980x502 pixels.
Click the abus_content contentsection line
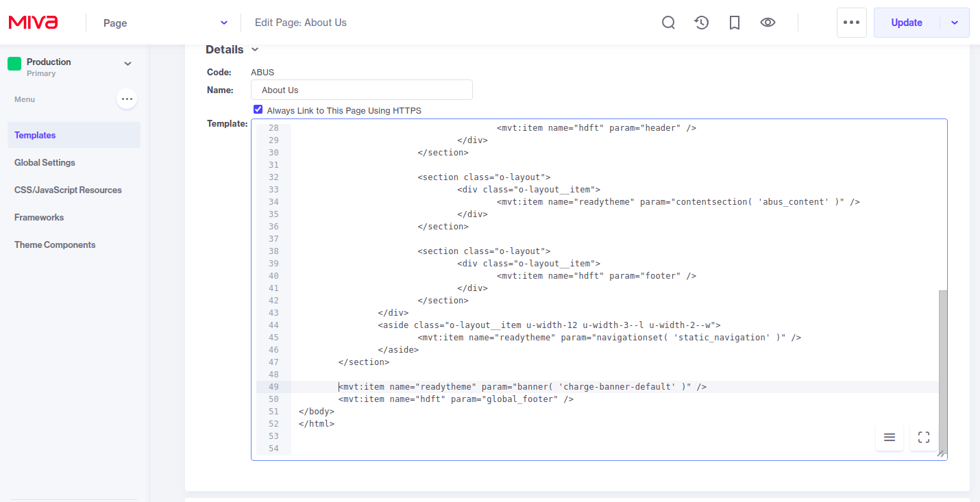(678, 202)
